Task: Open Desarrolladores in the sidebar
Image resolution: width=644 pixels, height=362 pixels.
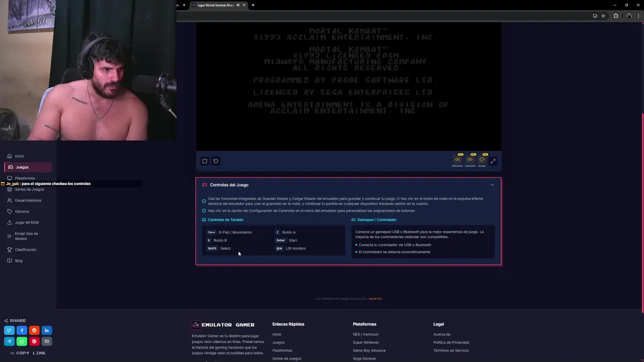Action: pos(28,200)
